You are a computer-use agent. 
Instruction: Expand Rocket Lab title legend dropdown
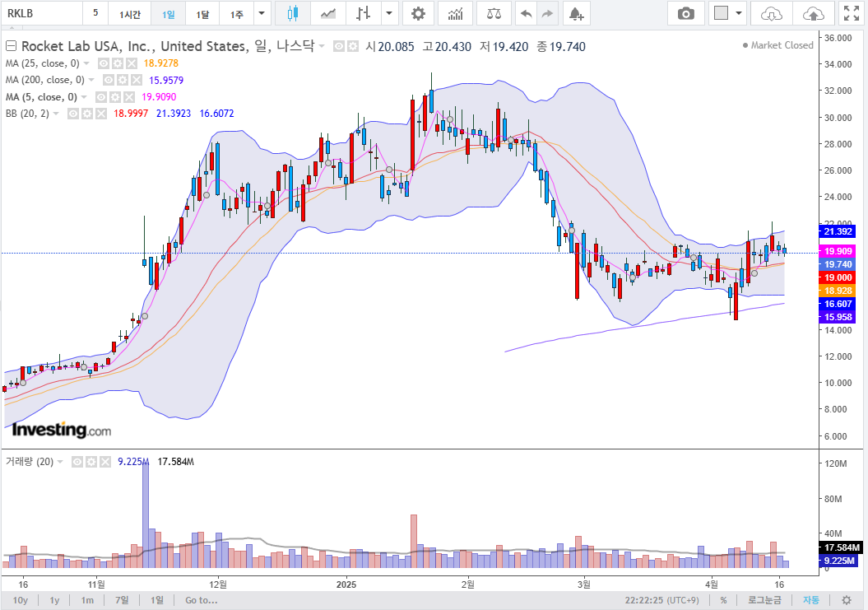(x=322, y=47)
